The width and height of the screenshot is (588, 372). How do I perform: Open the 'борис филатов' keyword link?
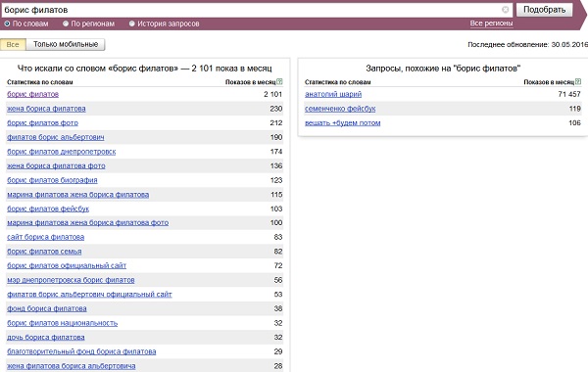(x=33, y=94)
